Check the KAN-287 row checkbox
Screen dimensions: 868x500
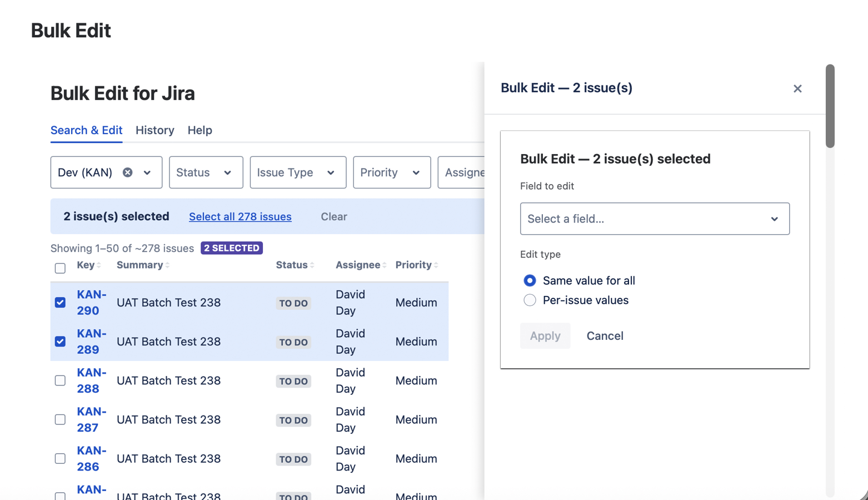(x=60, y=419)
